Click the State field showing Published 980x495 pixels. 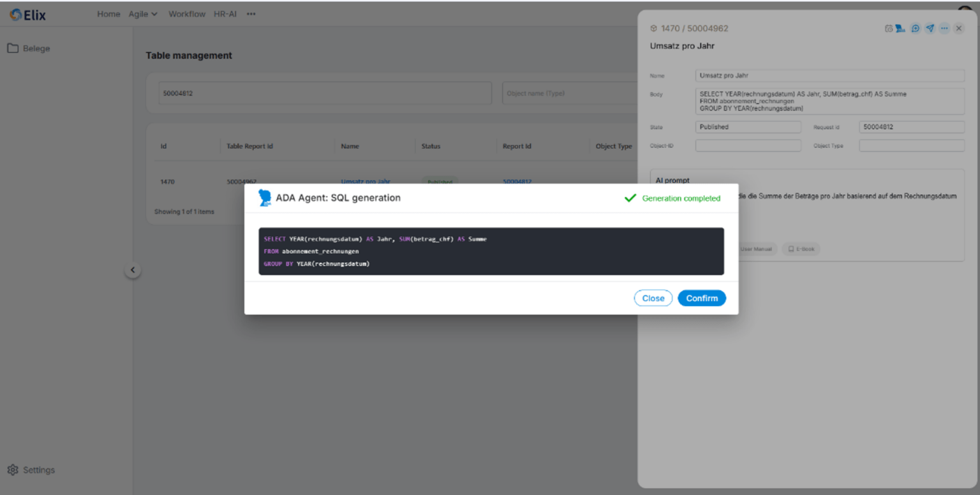pyautogui.click(x=748, y=127)
